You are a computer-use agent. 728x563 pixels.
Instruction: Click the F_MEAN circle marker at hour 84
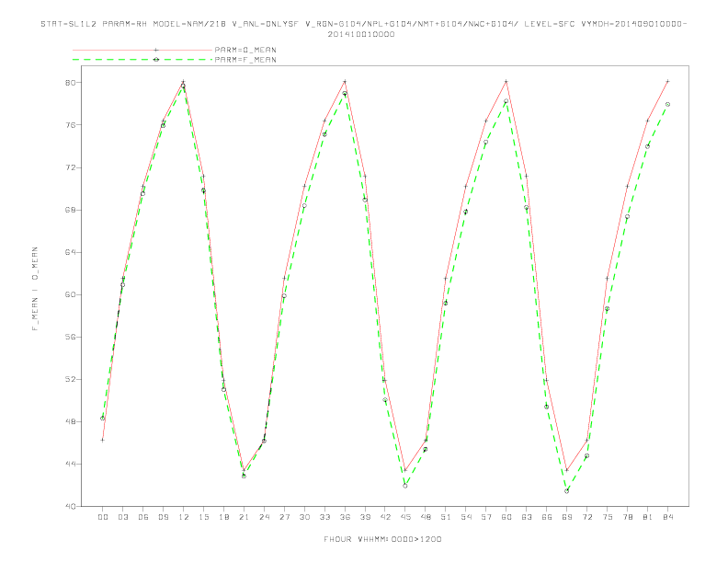point(667,105)
